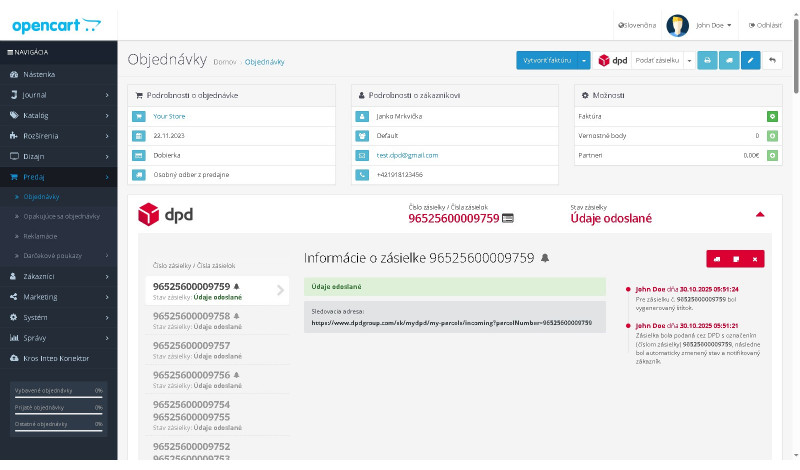Open Systém menu in sidebar

[59, 317]
